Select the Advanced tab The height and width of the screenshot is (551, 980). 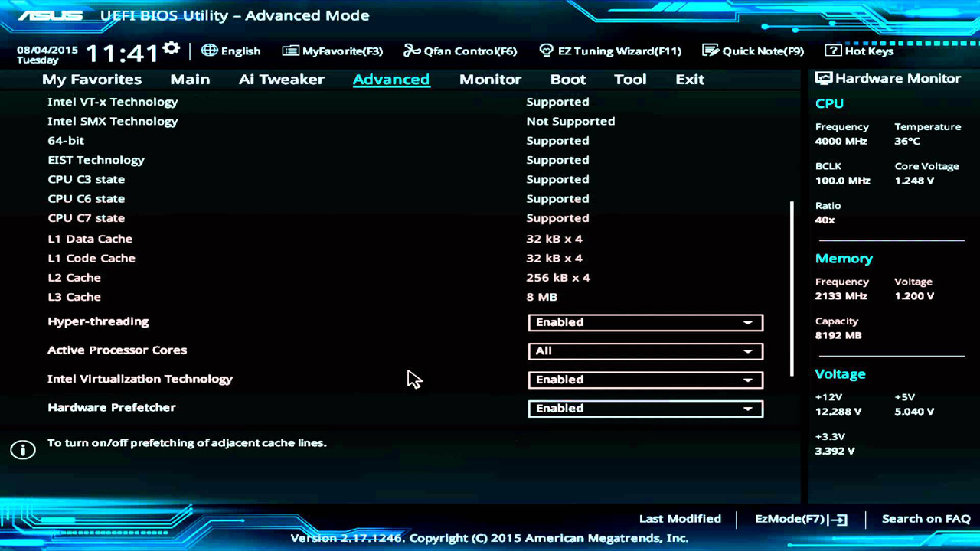coord(391,80)
